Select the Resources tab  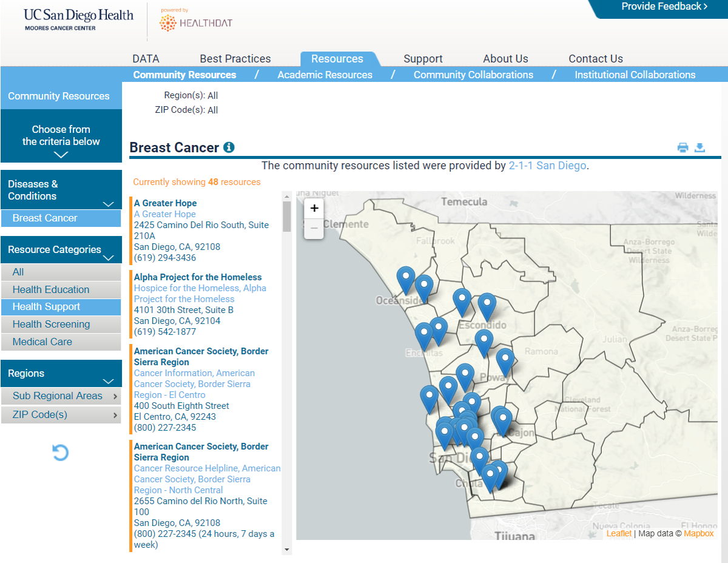point(337,59)
